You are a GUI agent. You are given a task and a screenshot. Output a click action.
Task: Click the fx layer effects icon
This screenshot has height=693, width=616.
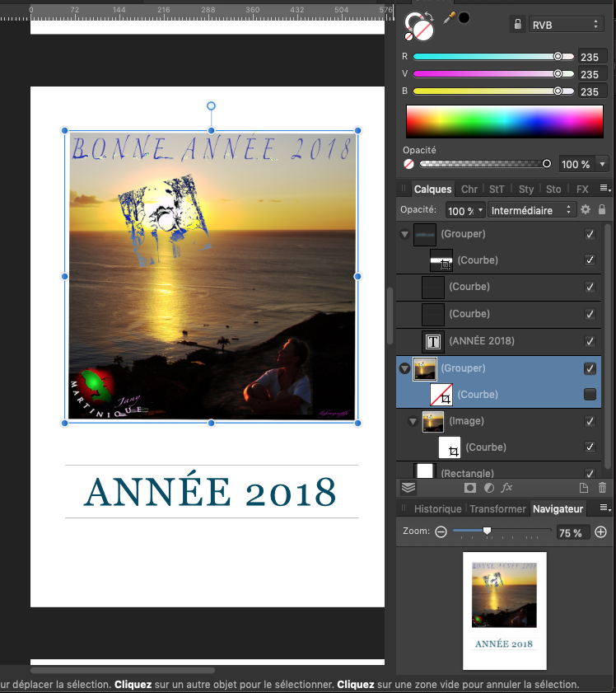506,488
